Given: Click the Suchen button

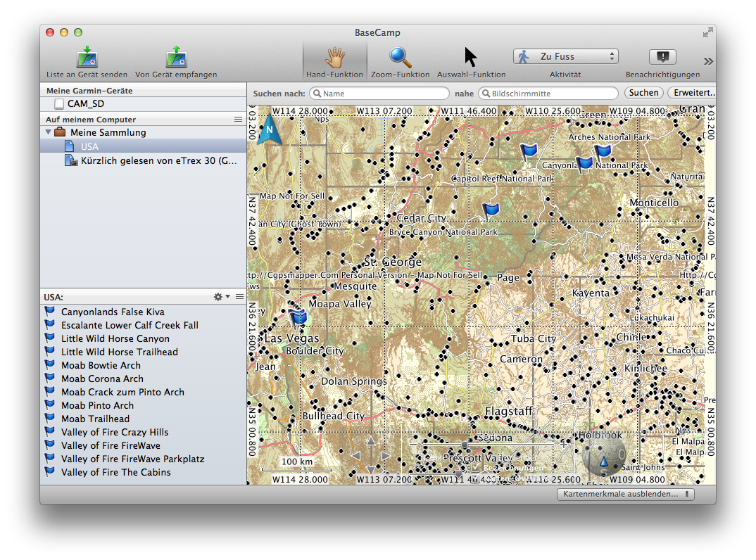Looking at the screenshot, I should [x=643, y=93].
